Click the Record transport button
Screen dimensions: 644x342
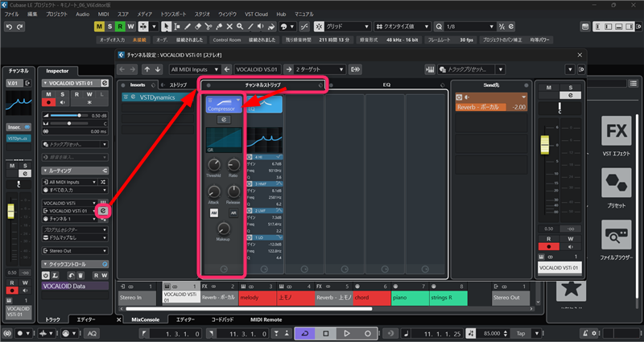368,333
